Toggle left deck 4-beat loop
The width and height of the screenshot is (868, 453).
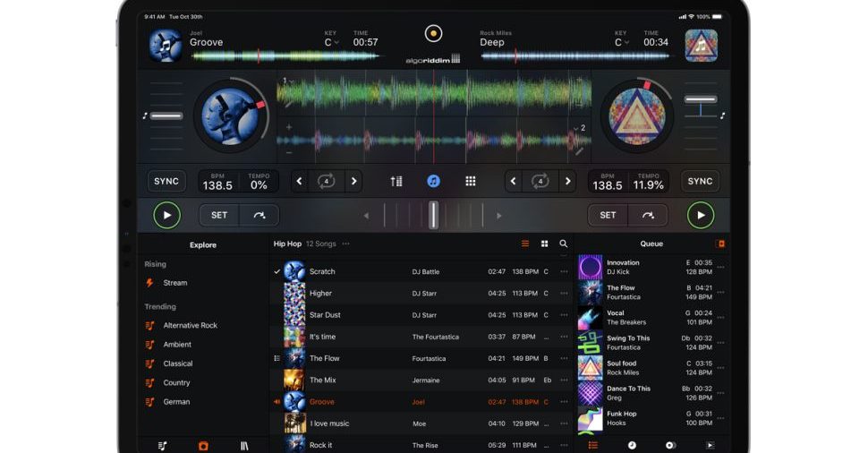[x=326, y=181]
